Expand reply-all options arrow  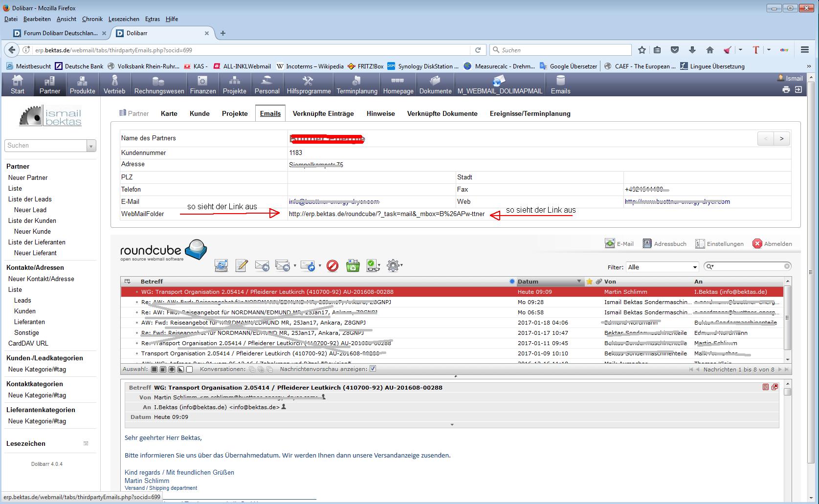(x=295, y=266)
